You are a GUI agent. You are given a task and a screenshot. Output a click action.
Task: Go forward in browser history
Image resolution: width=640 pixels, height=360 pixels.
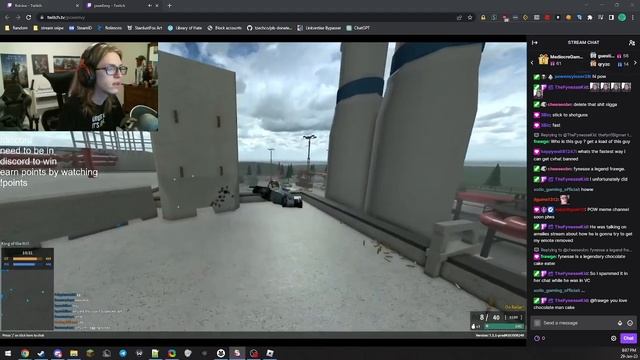pyautogui.click(x=18, y=18)
